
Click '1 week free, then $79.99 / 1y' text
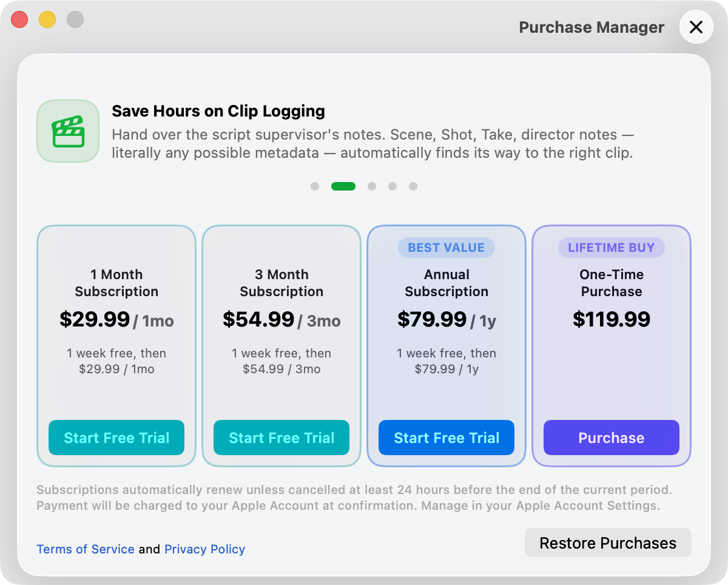tap(447, 361)
